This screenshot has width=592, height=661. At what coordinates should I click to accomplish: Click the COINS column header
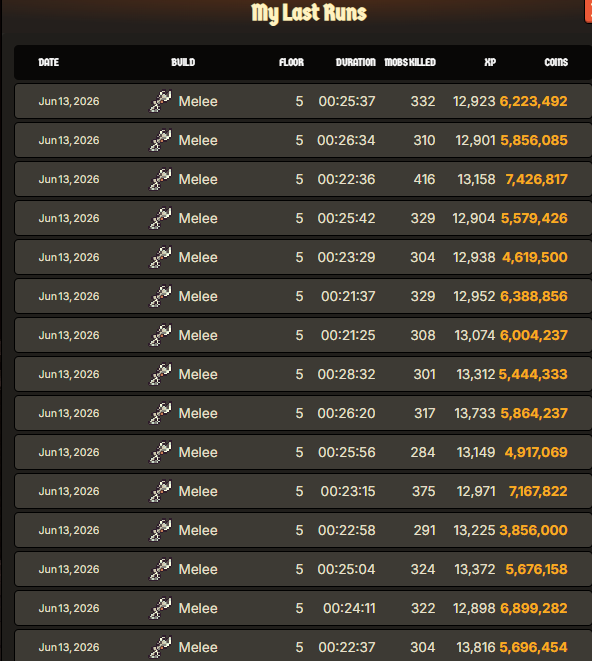pyautogui.click(x=556, y=62)
